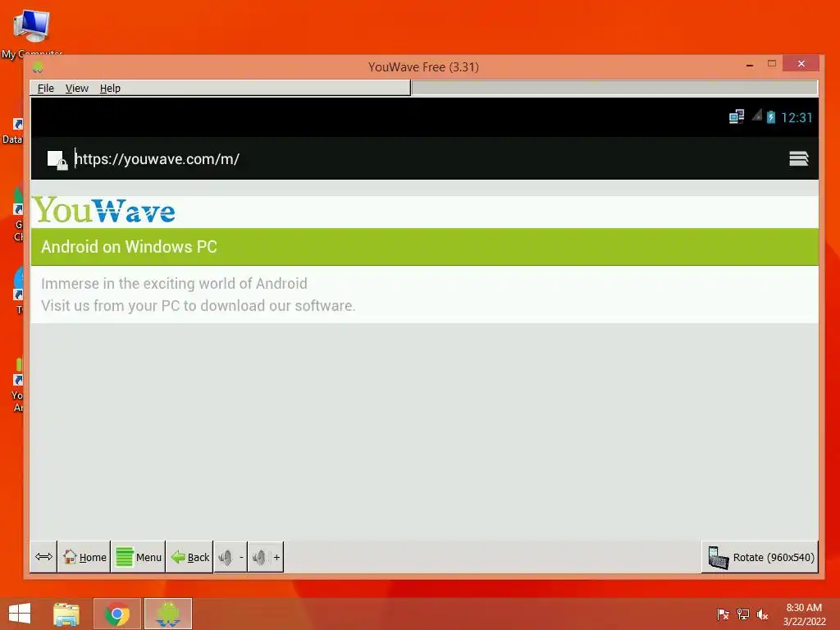Screen dimensions: 840x630
Task: Open the File menu
Action: coord(46,89)
